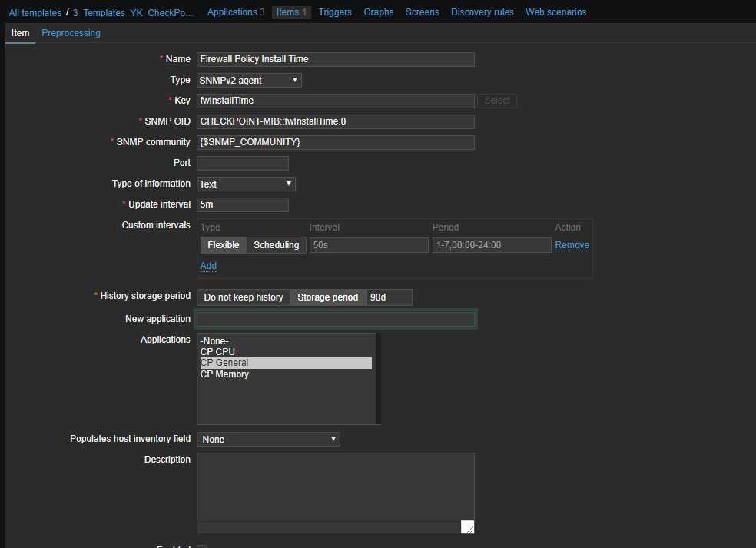
Task: Click the Applications list scrollbar
Action: tap(378, 378)
